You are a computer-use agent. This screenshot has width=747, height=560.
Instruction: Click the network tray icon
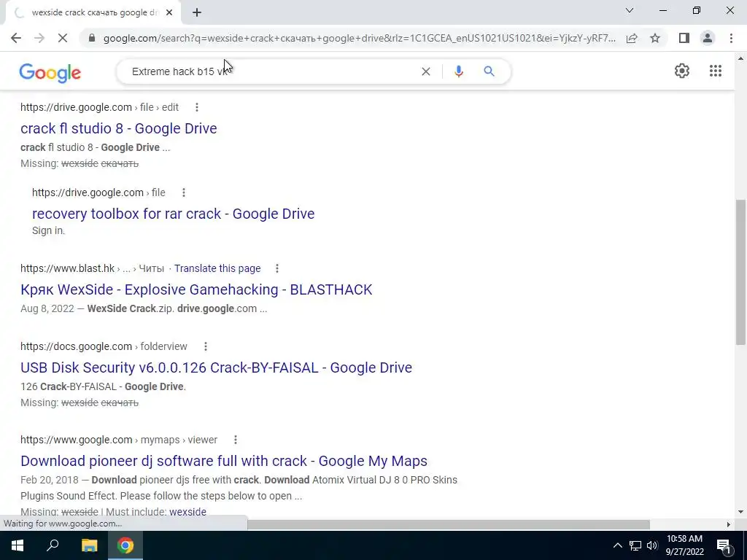coord(635,545)
